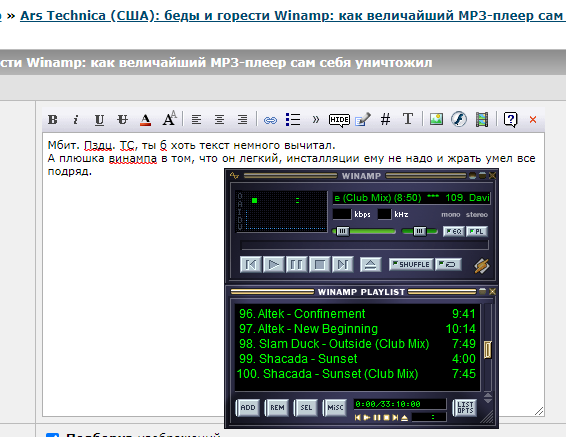Insert a hyperlink with chain icon
The width and height of the screenshot is (566, 437).
[270, 120]
